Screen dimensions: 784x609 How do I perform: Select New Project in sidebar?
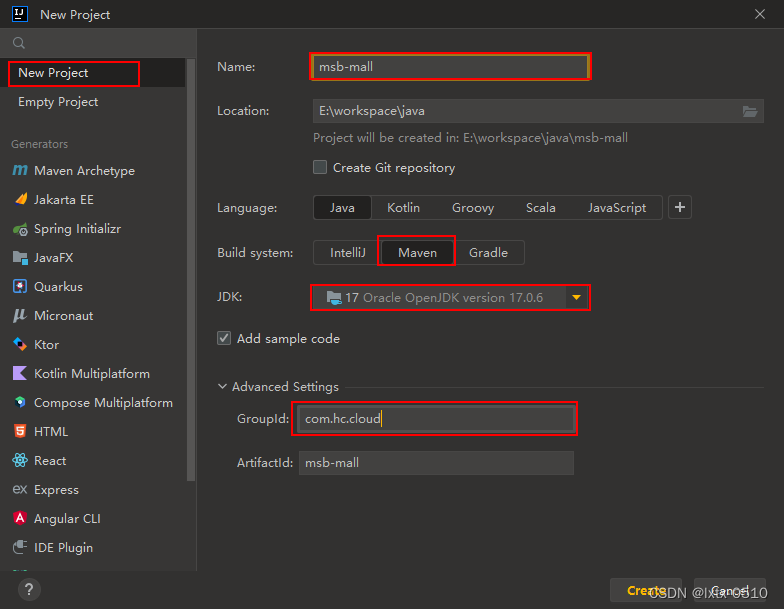click(92, 73)
